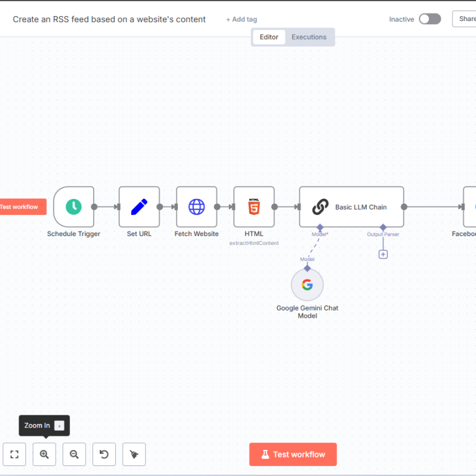The width and height of the screenshot is (476, 476).
Task: Select the HTML extract node
Action: pyautogui.click(x=253, y=207)
